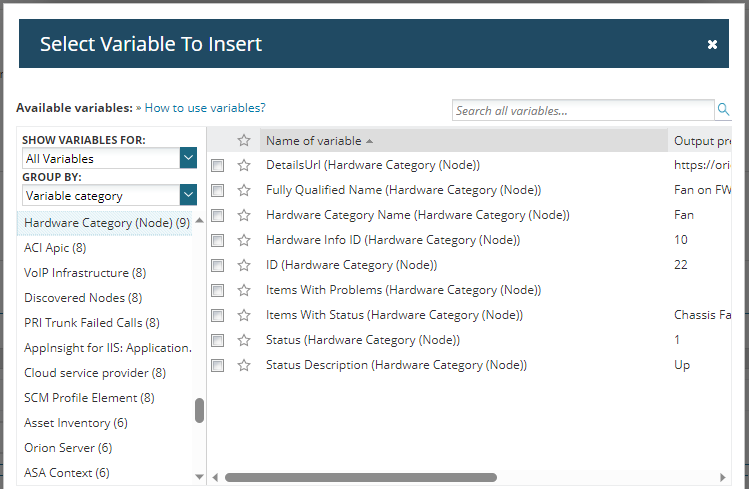The image size is (749, 489).
Task: Favorite the Hardware Category Name variable
Action: tap(243, 215)
